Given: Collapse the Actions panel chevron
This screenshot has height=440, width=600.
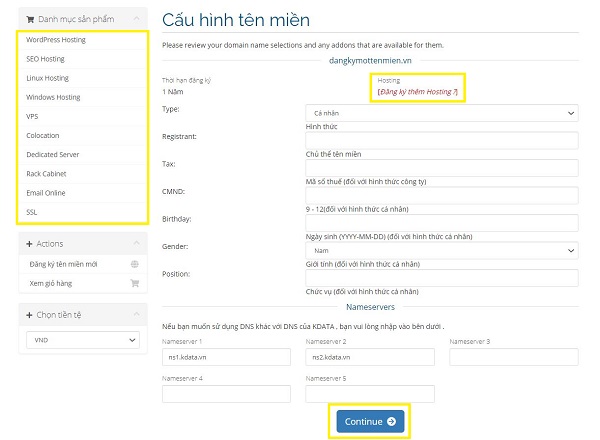Looking at the screenshot, I should (135, 244).
